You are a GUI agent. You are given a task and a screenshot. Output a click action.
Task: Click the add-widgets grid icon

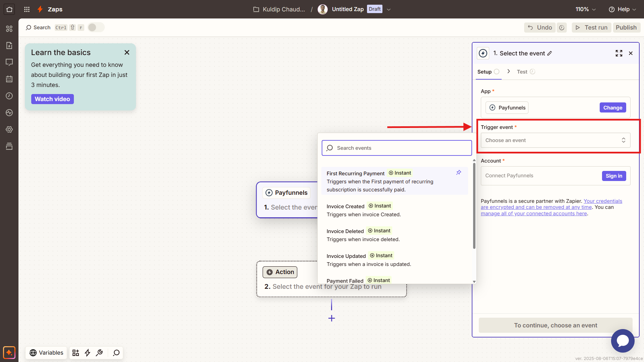76,353
